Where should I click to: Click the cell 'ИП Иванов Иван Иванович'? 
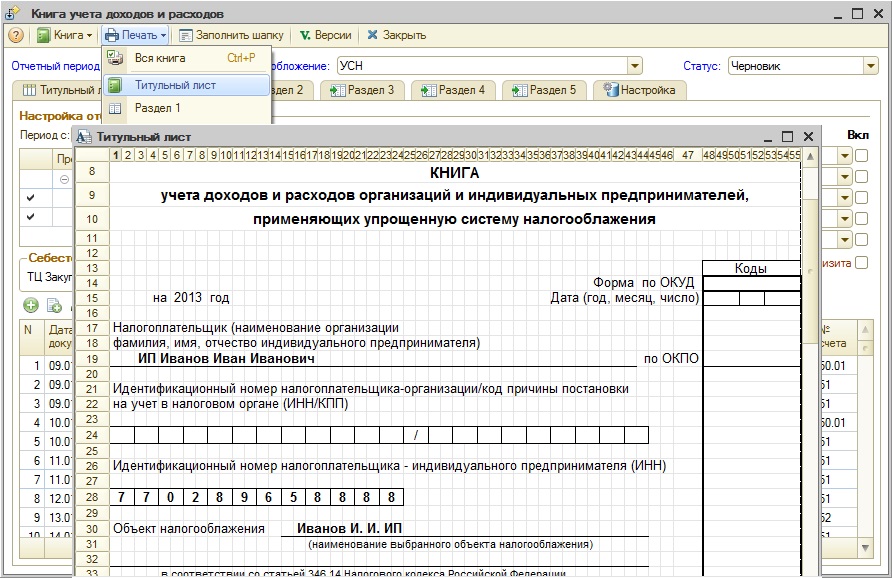pyautogui.click(x=226, y=358)
